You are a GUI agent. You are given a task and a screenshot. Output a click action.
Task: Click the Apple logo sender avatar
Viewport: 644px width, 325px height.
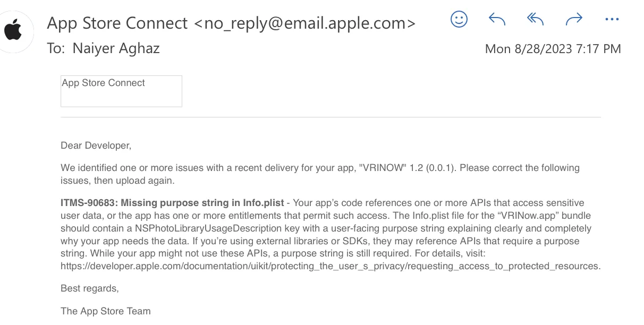14,31
